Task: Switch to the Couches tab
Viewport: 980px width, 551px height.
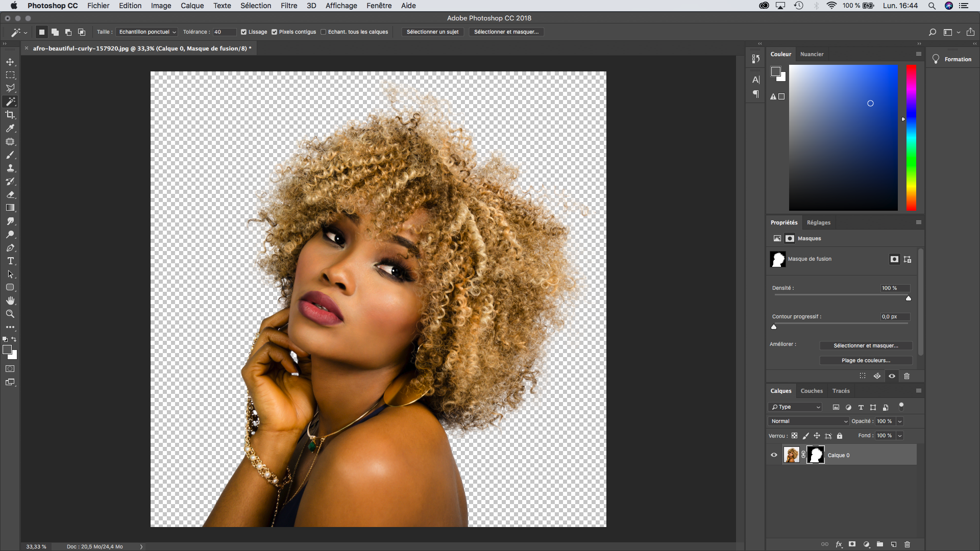Action: click(812, 391)
